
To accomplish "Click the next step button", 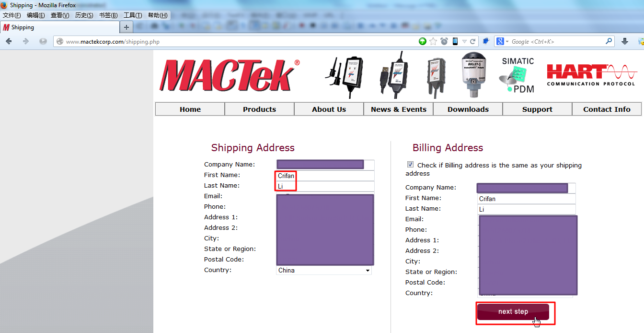I will (513, 311).
